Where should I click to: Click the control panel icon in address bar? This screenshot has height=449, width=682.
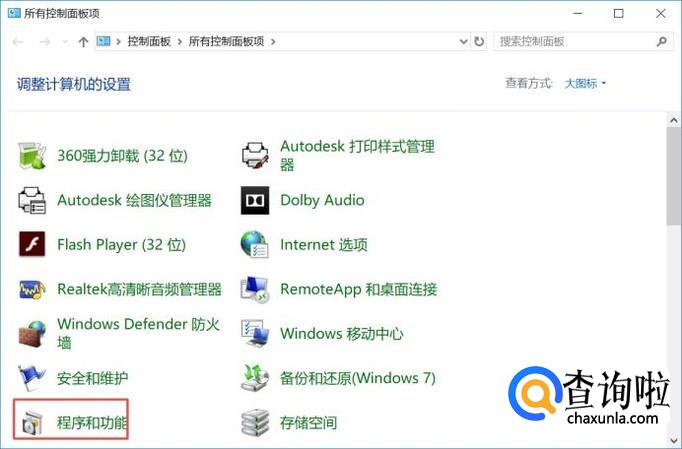tap(104, 41)
